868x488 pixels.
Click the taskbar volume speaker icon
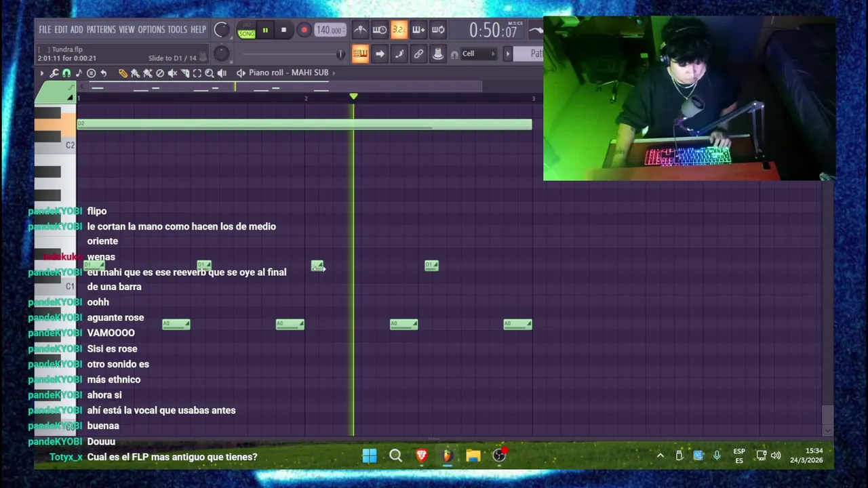(776, 455)
